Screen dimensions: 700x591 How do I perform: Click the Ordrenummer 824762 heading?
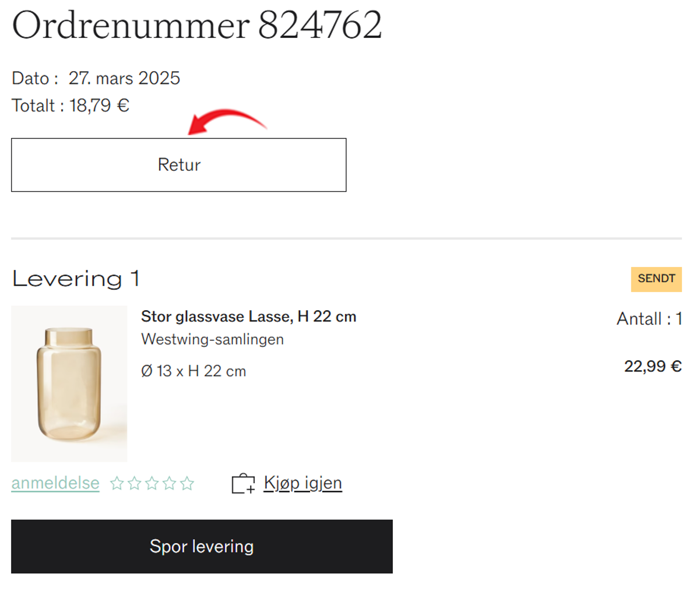click(197, 25)
